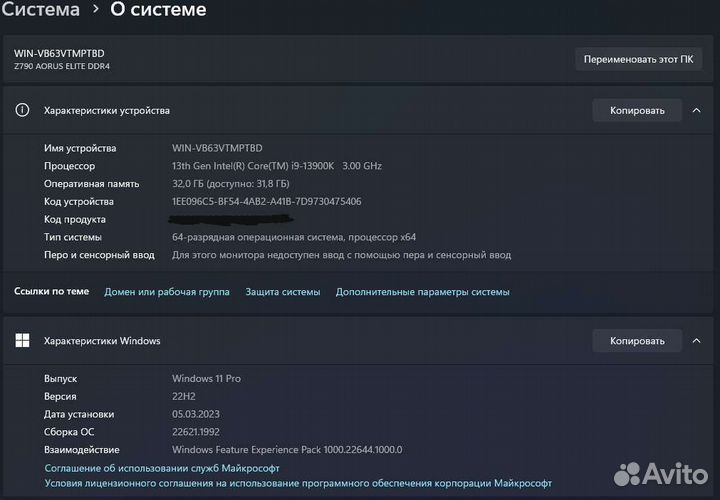The image size is (720, 500).
Task: Click the Windows logo icon beside Характеристики Windows
Action: click(22, 341)
